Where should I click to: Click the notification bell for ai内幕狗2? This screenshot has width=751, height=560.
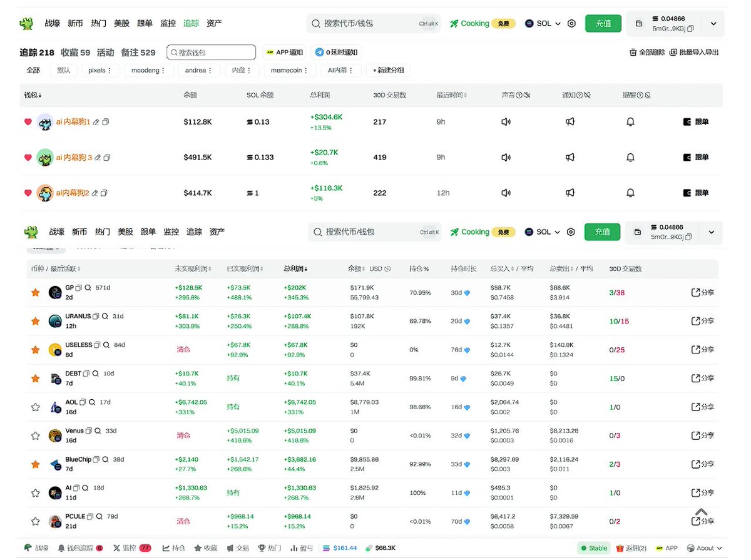tap(630, 193)
